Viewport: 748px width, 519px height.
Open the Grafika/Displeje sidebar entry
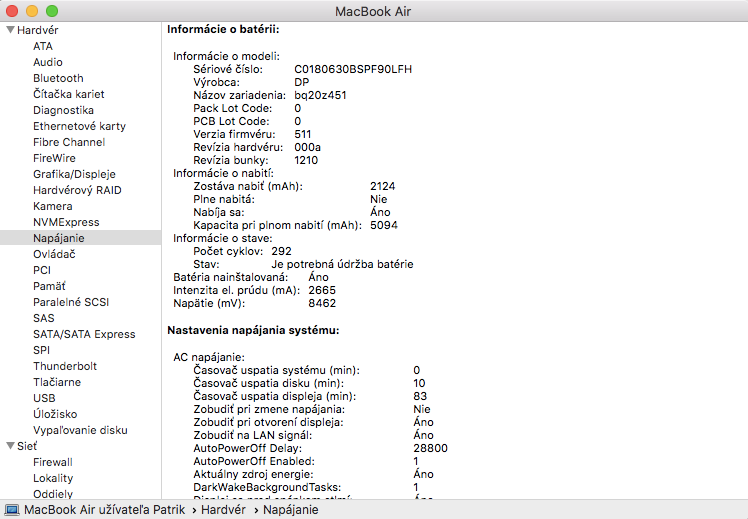(73, 174)
